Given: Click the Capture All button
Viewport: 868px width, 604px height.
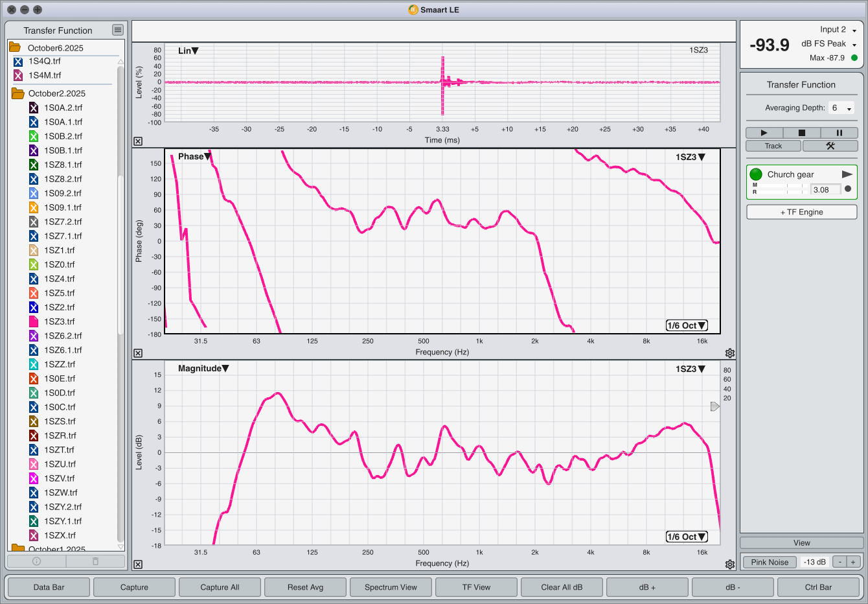Looking at the screenshot, I should coord(220,587).
